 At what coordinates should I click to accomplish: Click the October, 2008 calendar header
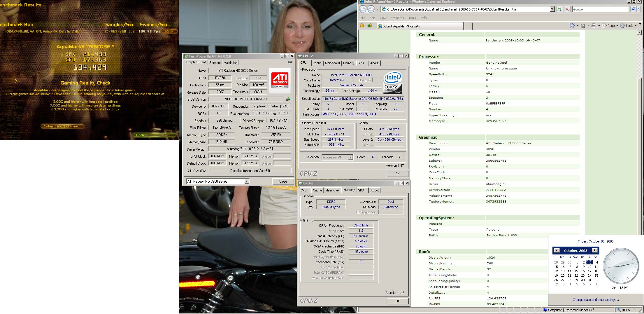click(575, 251)
